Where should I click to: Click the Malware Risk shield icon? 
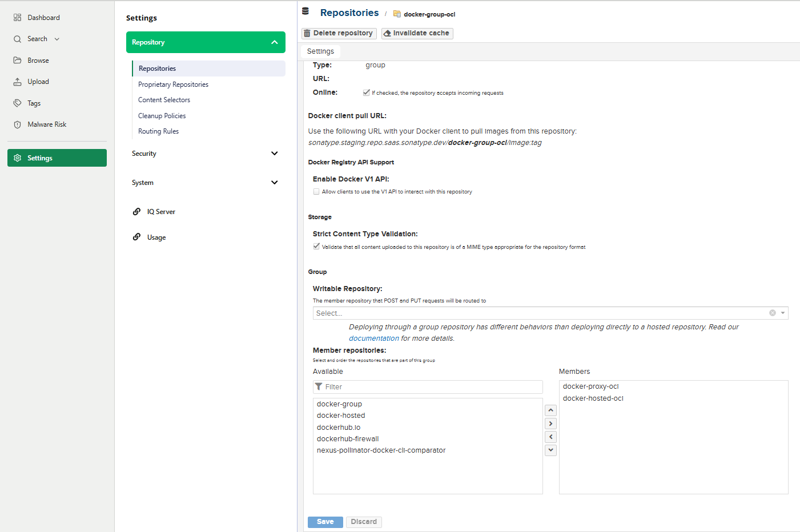pyautogui.click(x=17, y=124)
